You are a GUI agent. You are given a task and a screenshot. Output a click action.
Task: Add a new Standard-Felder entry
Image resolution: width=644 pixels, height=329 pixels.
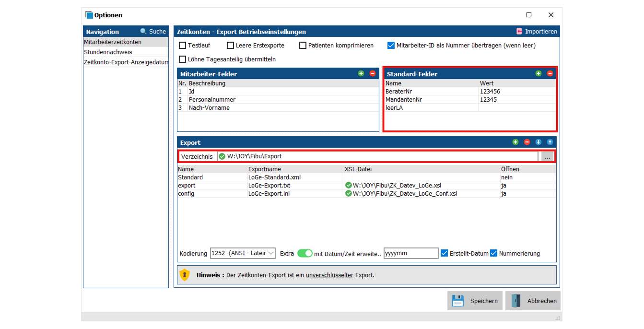click(x=539, y=74)
